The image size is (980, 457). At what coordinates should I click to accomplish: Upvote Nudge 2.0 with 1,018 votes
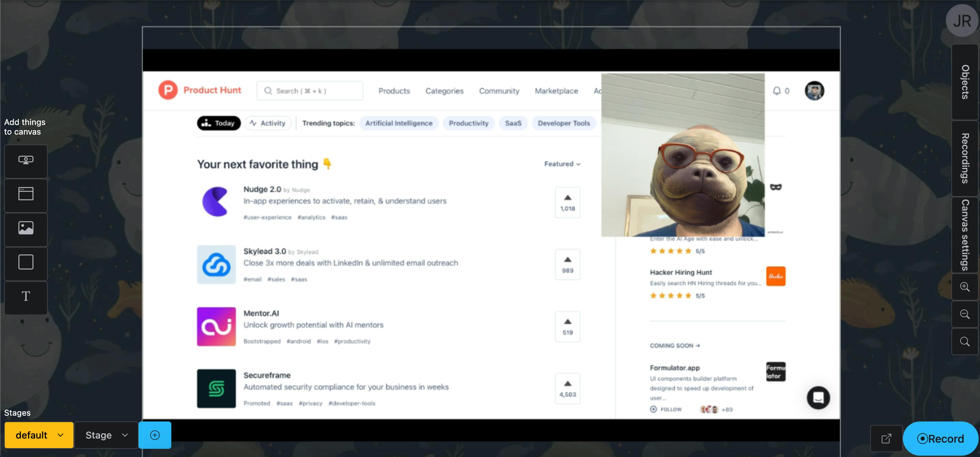567,202
